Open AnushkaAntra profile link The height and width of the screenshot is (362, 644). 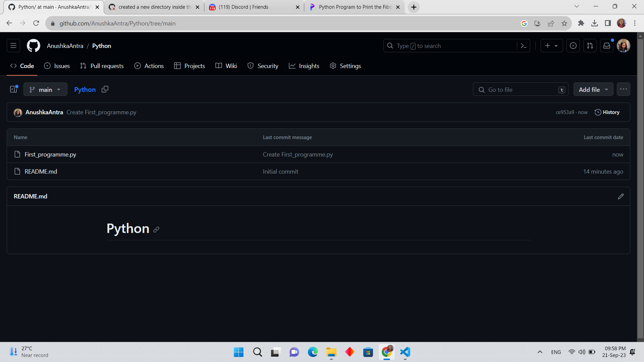point(65,46)
